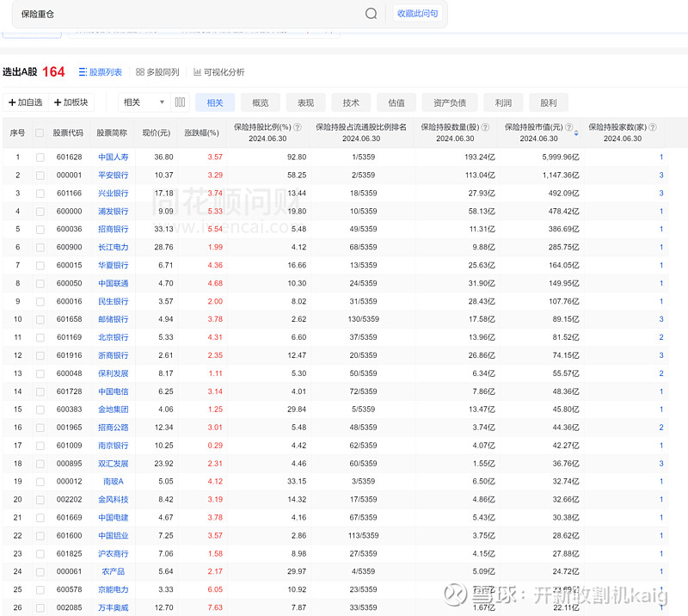Open the 相关 dropdown selector
The height and width of the screenshot is (616, 688).
[144, 102]
